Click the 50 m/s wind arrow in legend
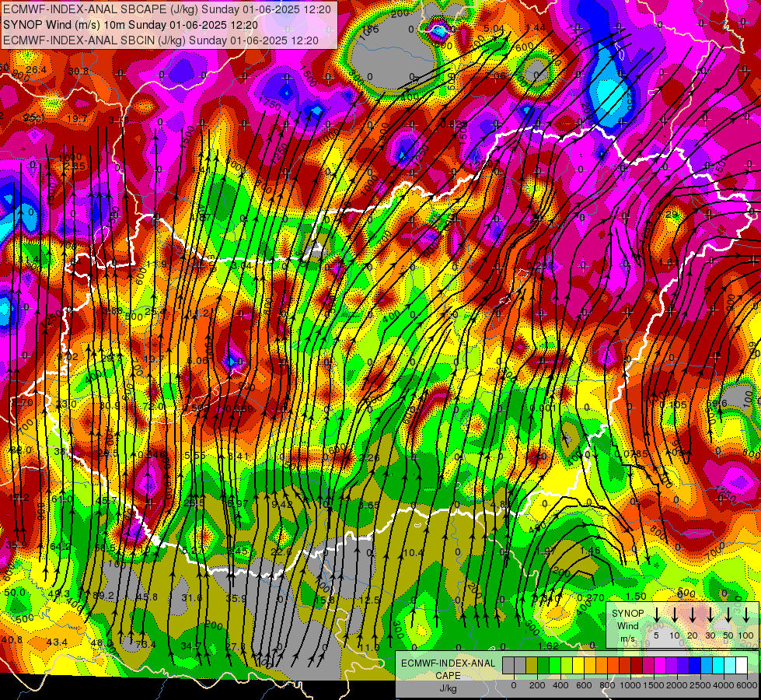The height and width of the screenshot is (700, 761). (x=728, y=615)
